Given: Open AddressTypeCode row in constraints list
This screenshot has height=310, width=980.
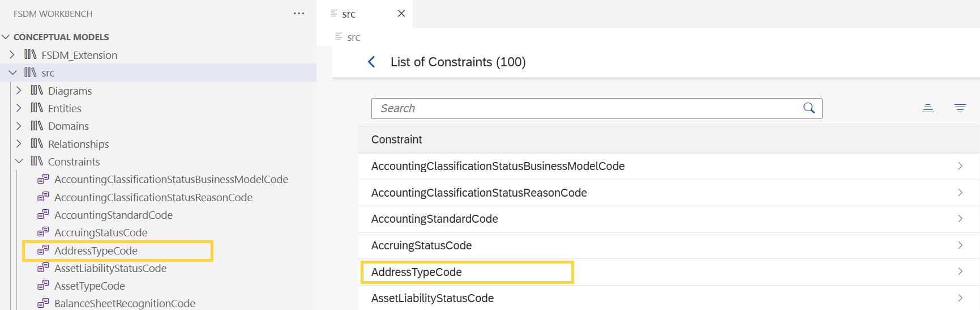Looking at the screenshot, I should pyautogui.click(x=669, y=272).
